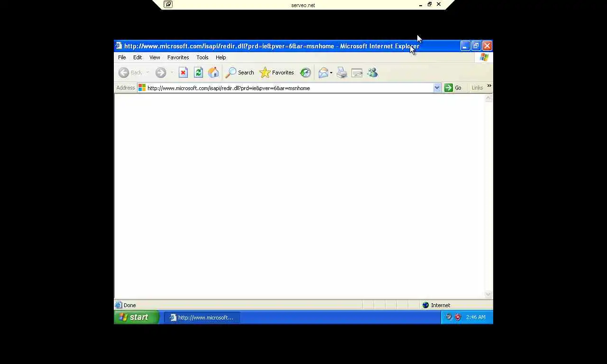Expand the Links toolbar chevron

(x=489, y=86)
